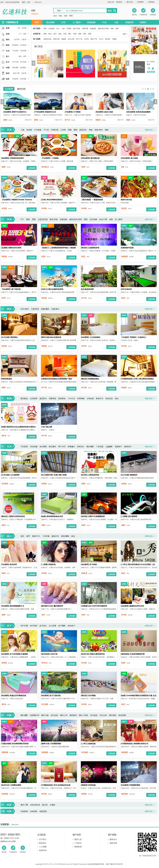The width and height of the screenshot is (159, 868).
Task: Click the 电影 category icon in sidebar
Action: [3, 79]
